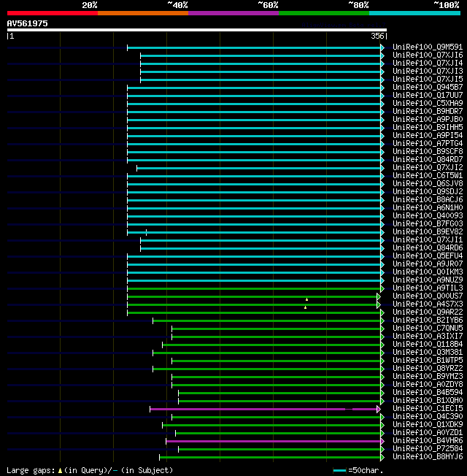Click the query name AV561975
The image size is (467, 476).
27,23
